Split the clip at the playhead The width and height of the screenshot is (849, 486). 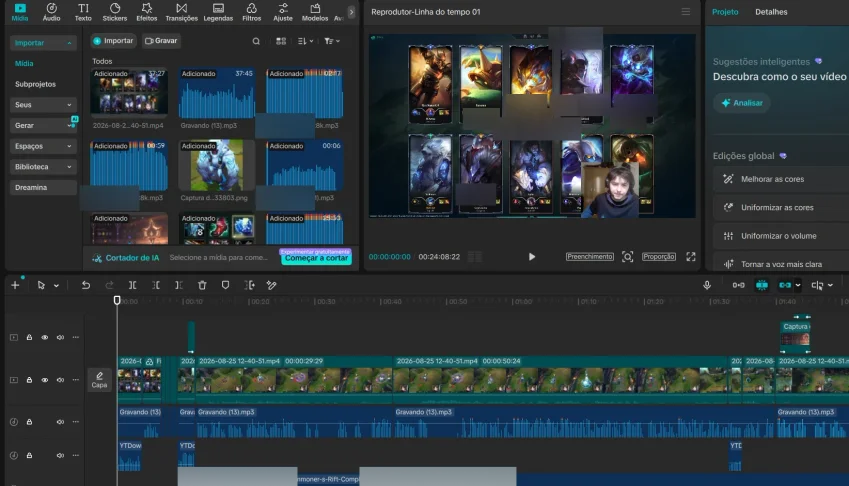pos(133,285)
